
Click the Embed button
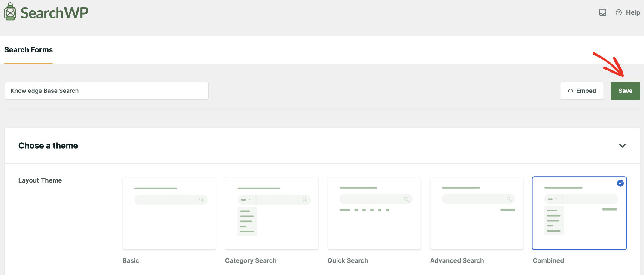coord(582,91)
